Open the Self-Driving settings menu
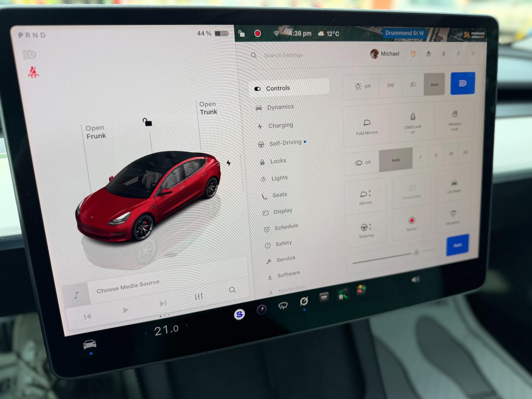This screenshot has width=532, height=399. 282,143
